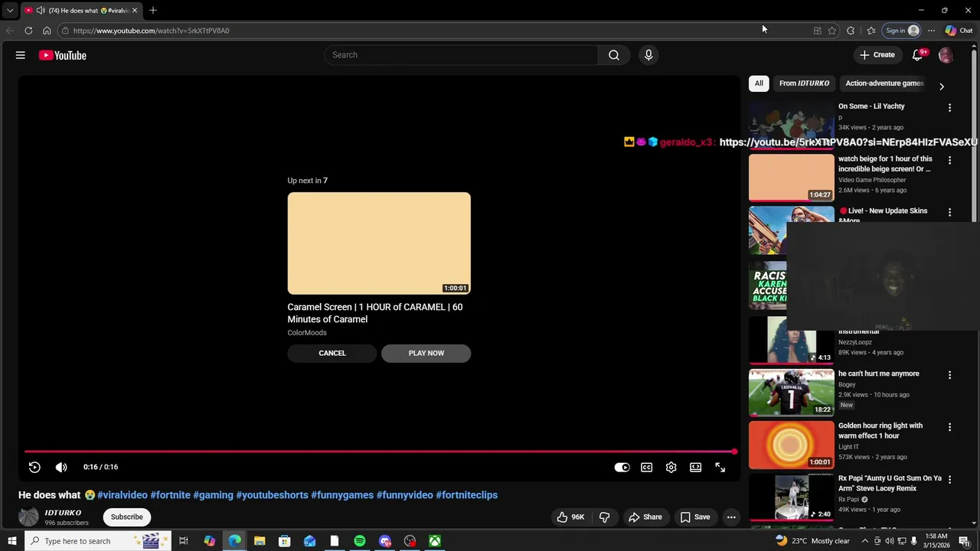980x551 pixels.
Task: Open options for On Some - Lil Yachty
Action: (949, 108)
